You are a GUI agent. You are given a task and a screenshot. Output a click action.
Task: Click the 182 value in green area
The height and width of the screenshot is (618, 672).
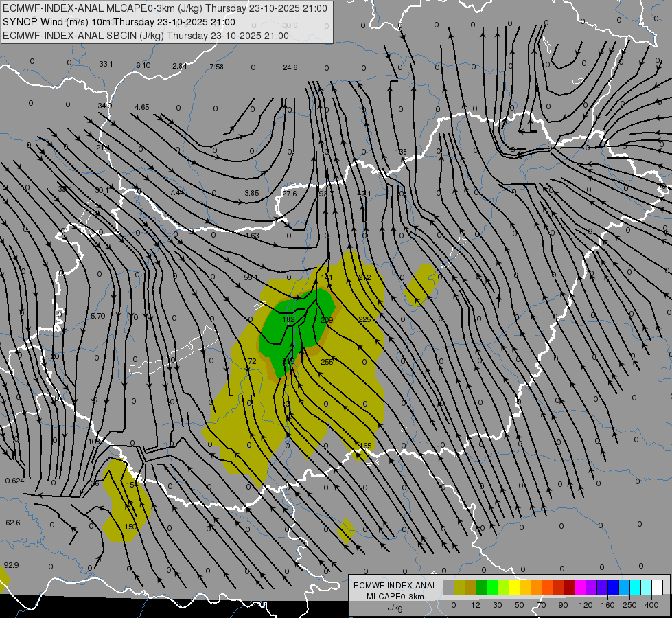[288, 319]
